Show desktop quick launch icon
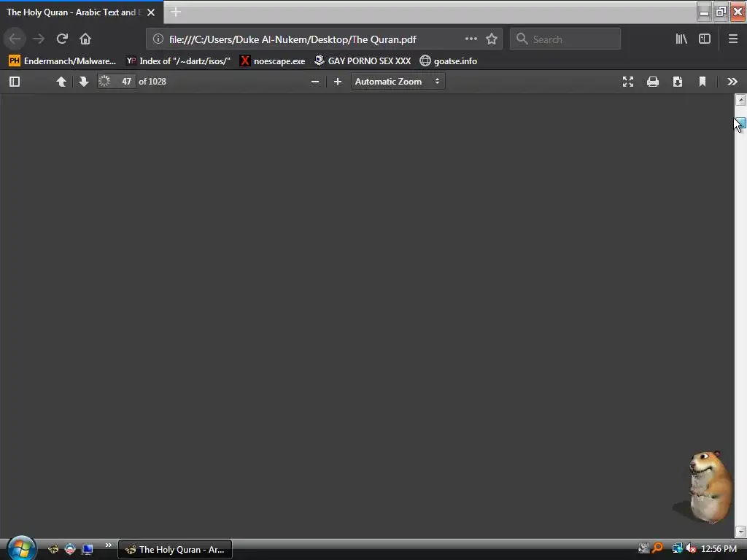747x560 pixels. (x=88, y=549)
